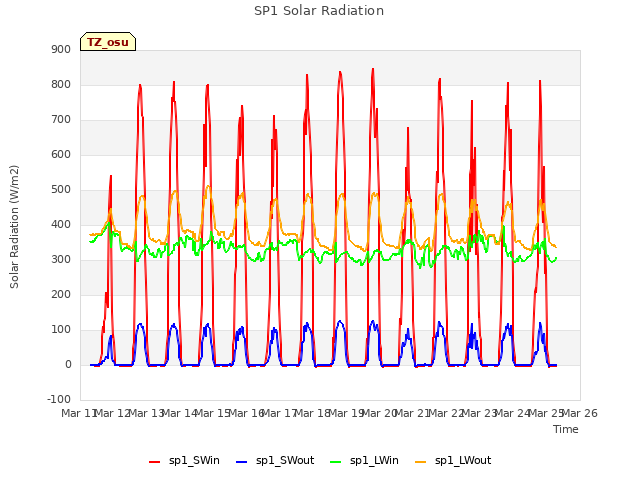Click the 700 y-axis tick label
Viewport: 640px width, 480px height.
[x=61, y=120]
